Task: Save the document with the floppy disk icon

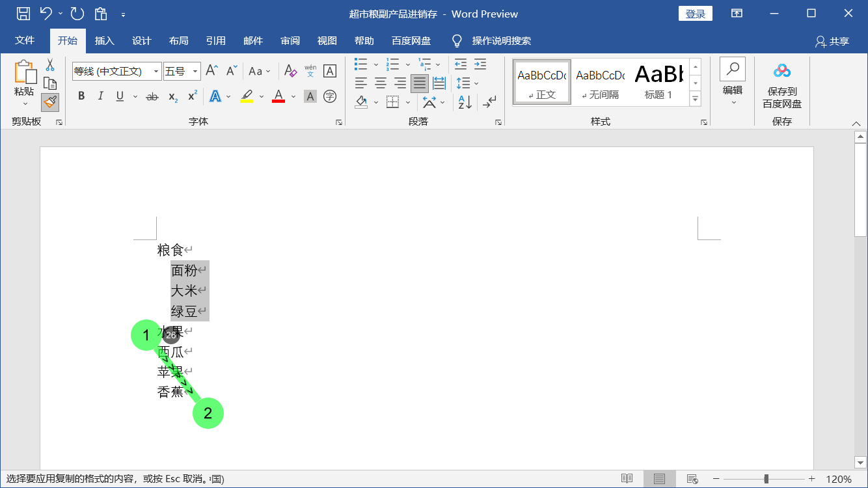Action: click(x=23, y=14)
